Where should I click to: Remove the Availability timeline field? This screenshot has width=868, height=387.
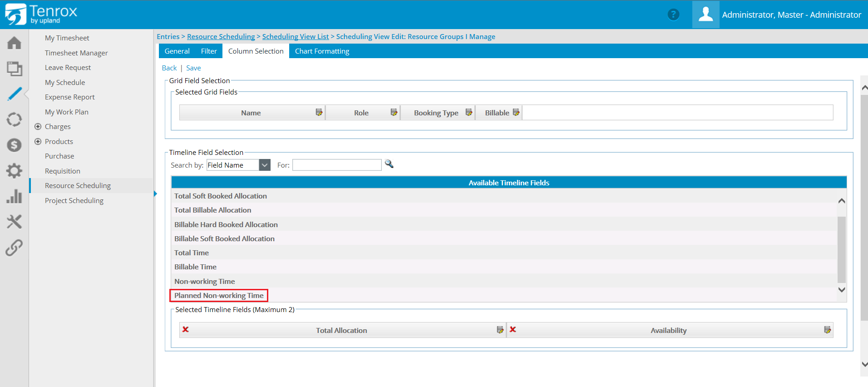coord(513,329)
